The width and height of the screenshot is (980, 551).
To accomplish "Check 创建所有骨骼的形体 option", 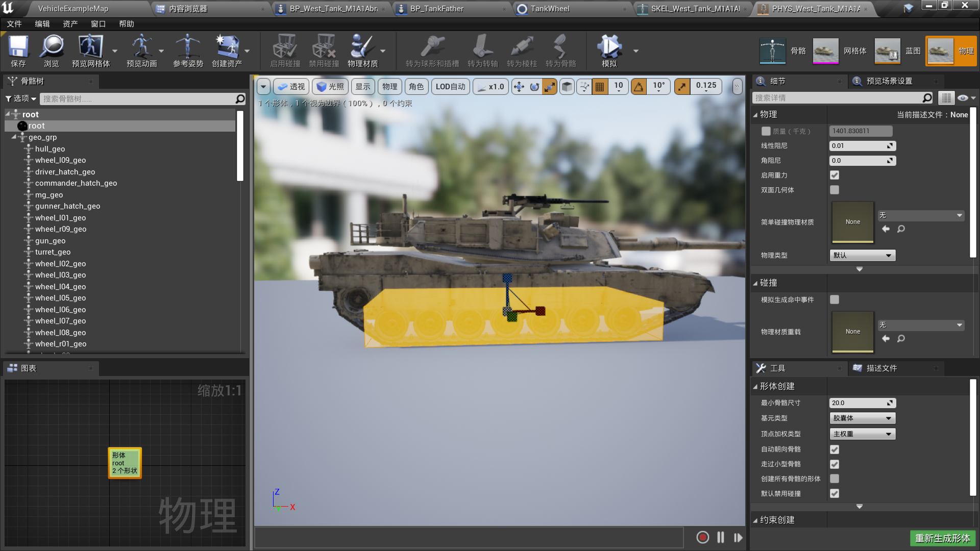I will point(835,479).
